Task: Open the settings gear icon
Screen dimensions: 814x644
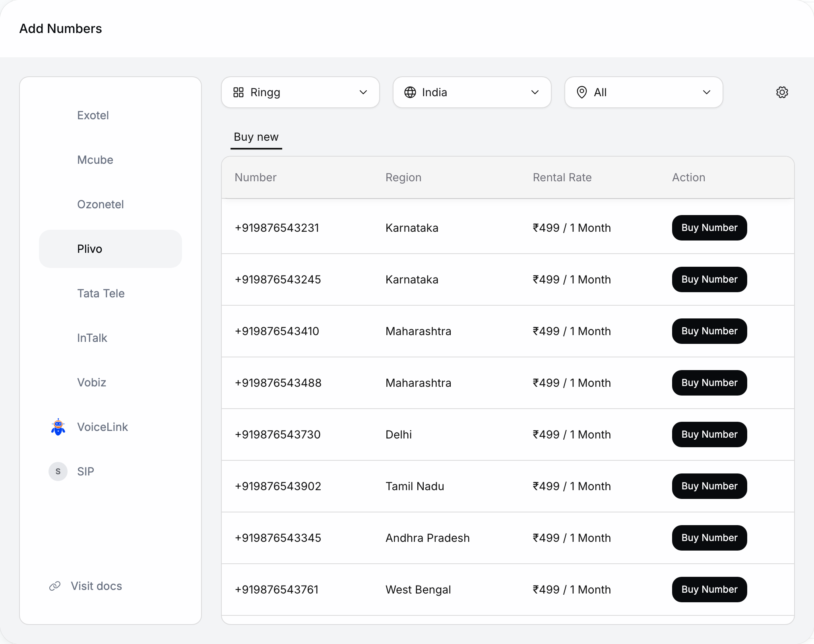Action: [782, 92]
